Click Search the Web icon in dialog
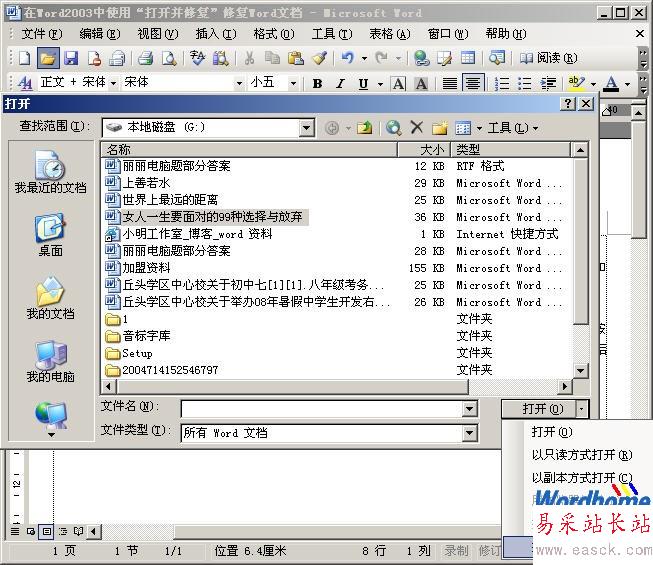 coord(394,128)
